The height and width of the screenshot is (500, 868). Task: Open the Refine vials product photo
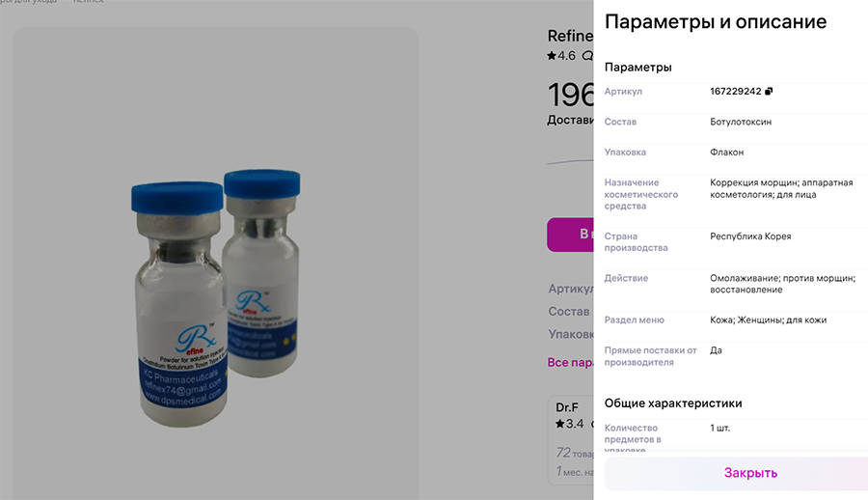[x=216, y=264]
